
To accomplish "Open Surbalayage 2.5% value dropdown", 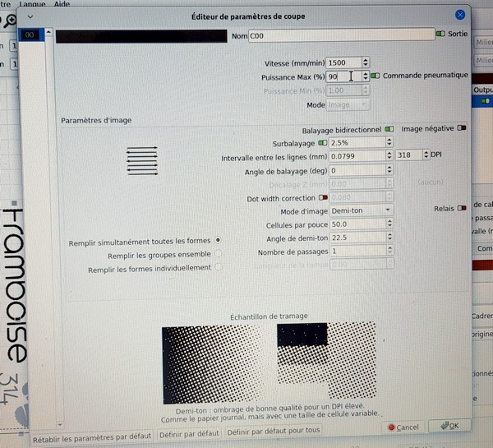I will coord(361,142).
